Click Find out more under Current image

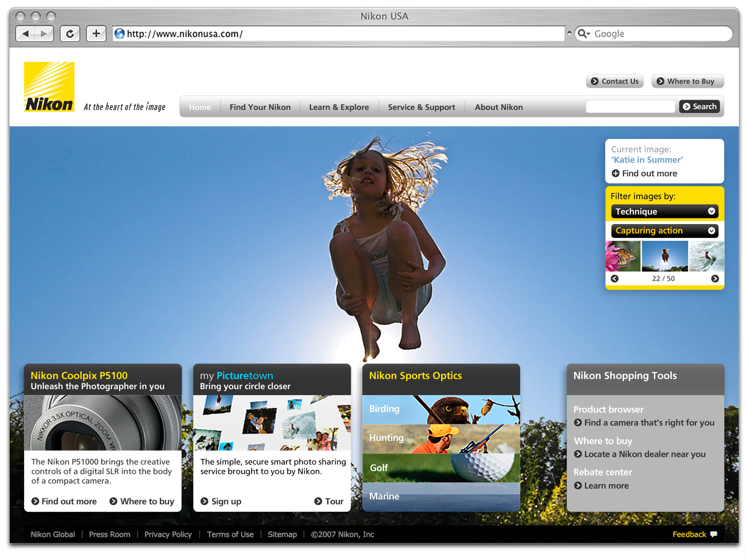pyautogui.click(x=644, y=173)
